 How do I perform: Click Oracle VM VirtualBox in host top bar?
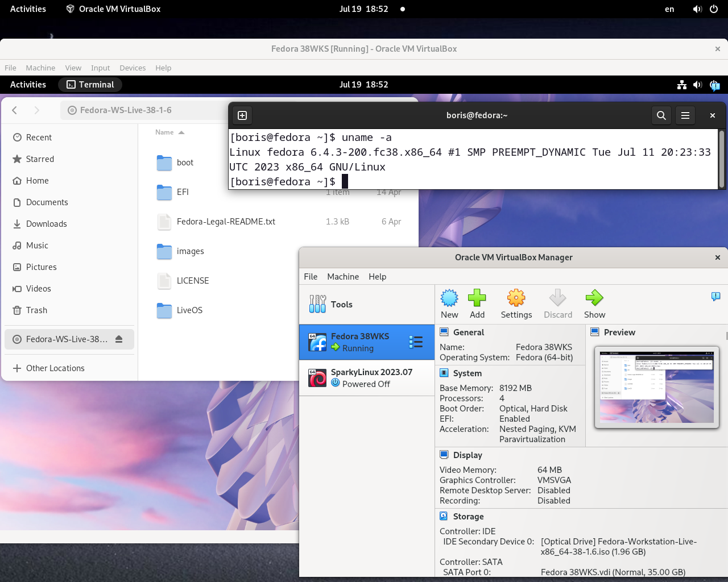coord(113,9)
